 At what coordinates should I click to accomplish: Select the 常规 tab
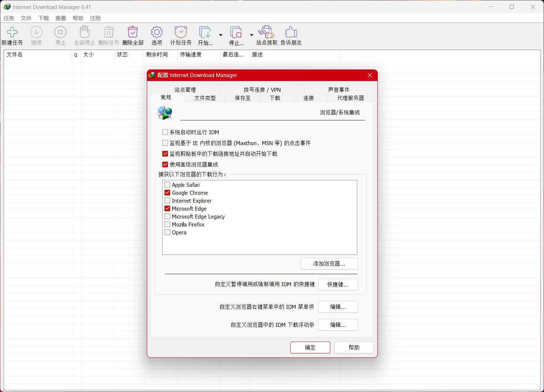point(166,98)
